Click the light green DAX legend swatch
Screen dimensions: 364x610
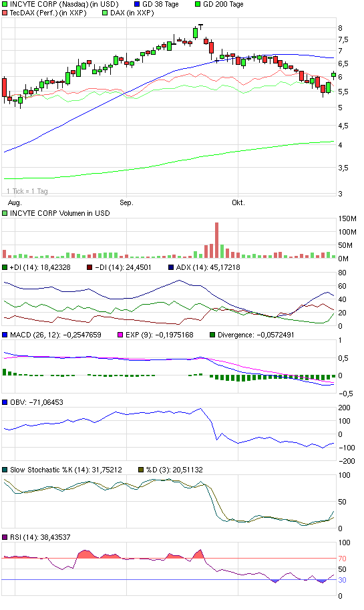click(105, 13)
